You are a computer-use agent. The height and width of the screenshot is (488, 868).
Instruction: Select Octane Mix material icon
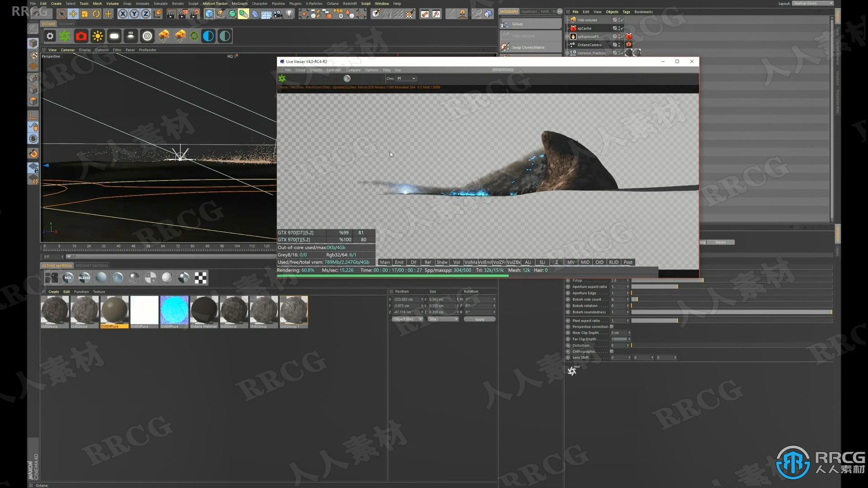click(x=68, y=277)
